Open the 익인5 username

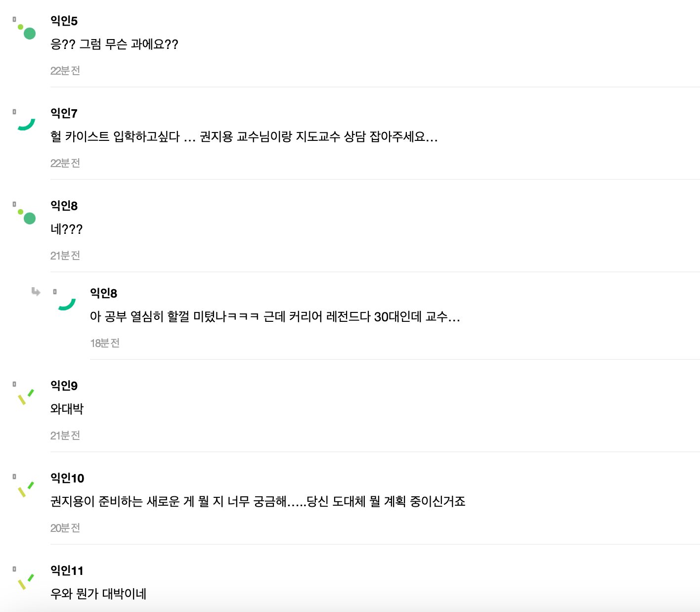[x=64, y=21]
